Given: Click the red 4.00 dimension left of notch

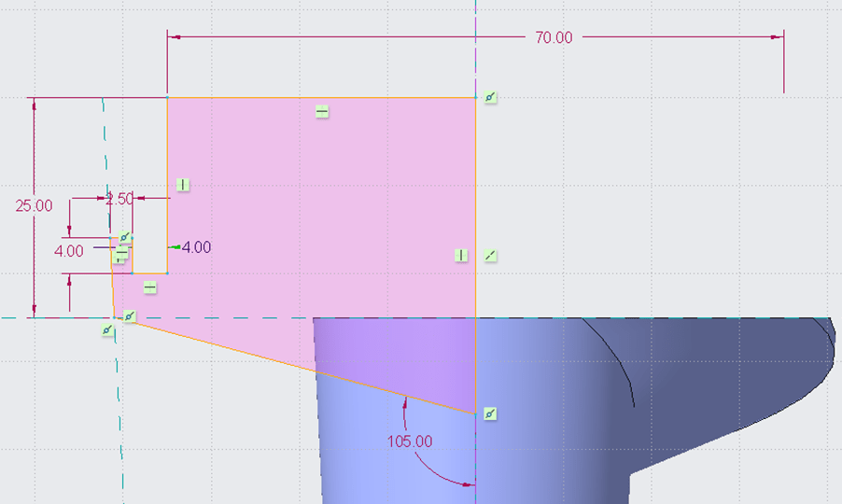Looking at the screenshot, I should point(69,250).
